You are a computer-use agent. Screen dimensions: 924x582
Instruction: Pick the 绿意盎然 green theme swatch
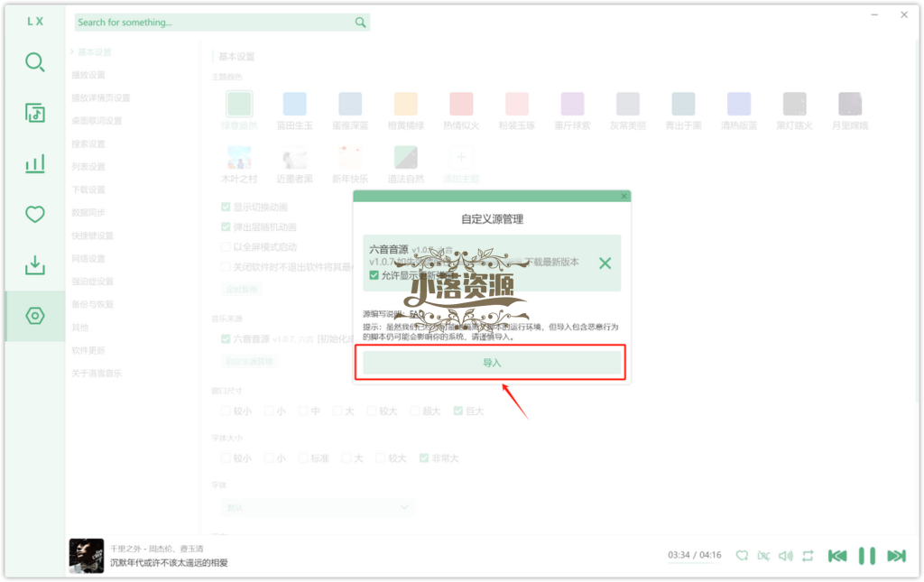238,104
